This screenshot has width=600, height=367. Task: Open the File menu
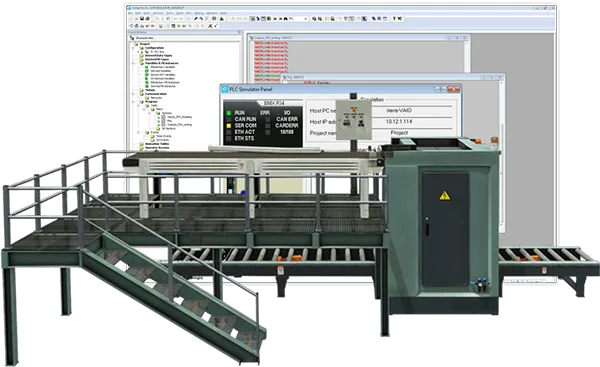(x=130, y=13)
